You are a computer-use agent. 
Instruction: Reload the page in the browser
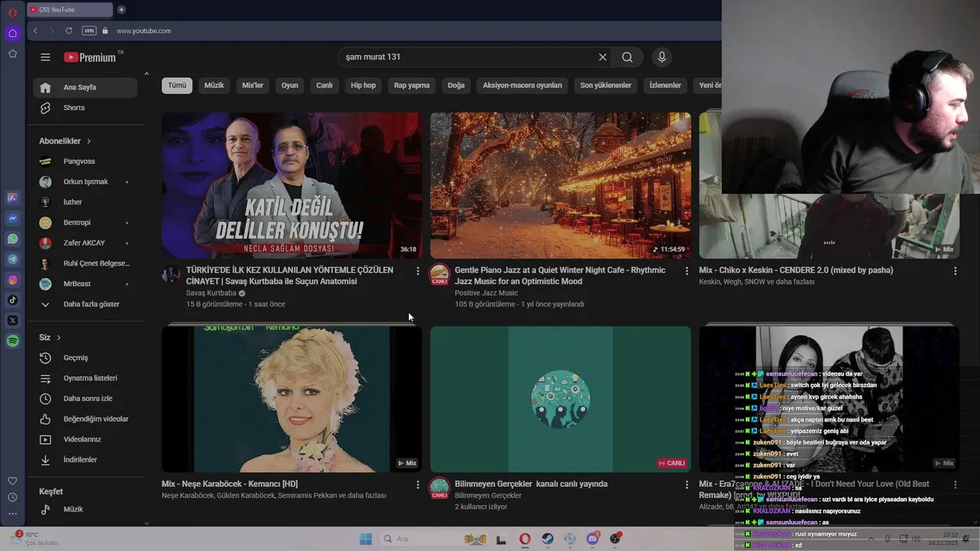pos(69,31)
